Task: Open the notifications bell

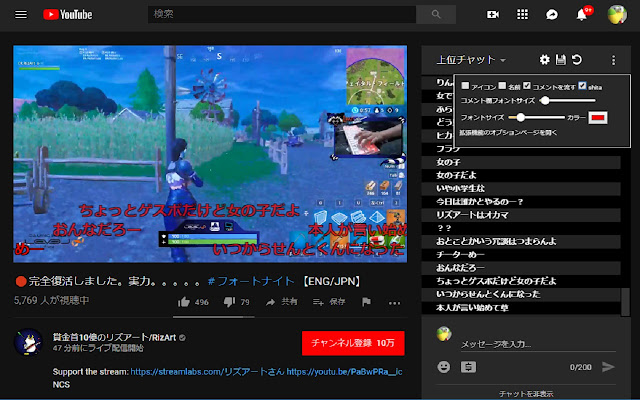Action: coord(582,15)
